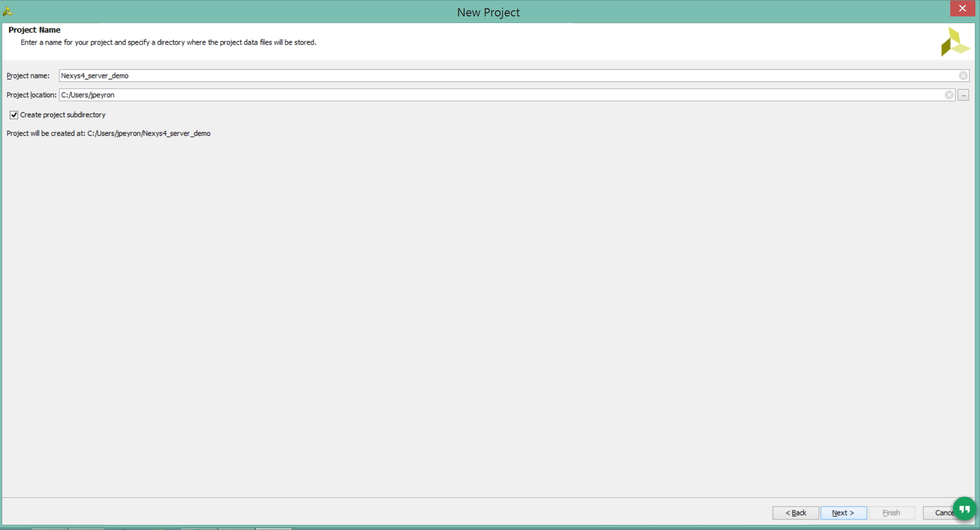
Task: Click the 'Project location:' label
Action: pos(31,95)
